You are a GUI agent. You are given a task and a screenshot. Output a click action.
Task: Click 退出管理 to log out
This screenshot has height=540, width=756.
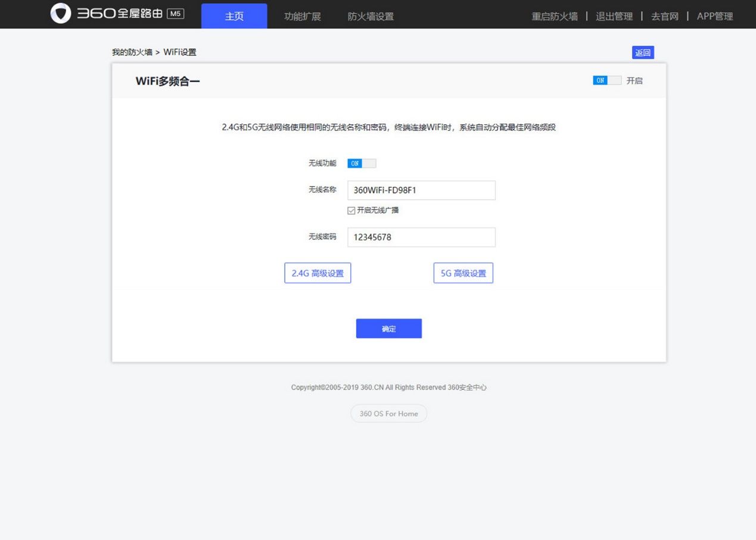(x=614, y=16)
